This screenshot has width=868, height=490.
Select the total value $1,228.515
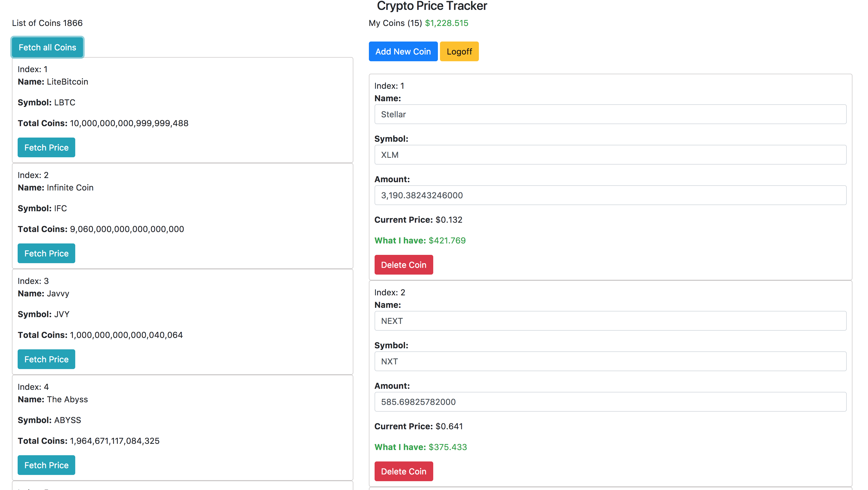[x=446, y=23]
